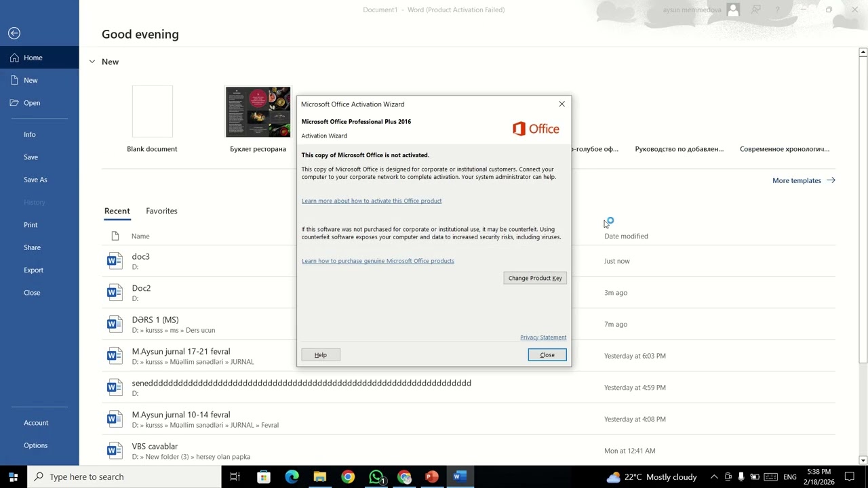This screenshot has width=868, height=488.
Task: Click the Help button in wizard
Action: (x=321, y=355)
